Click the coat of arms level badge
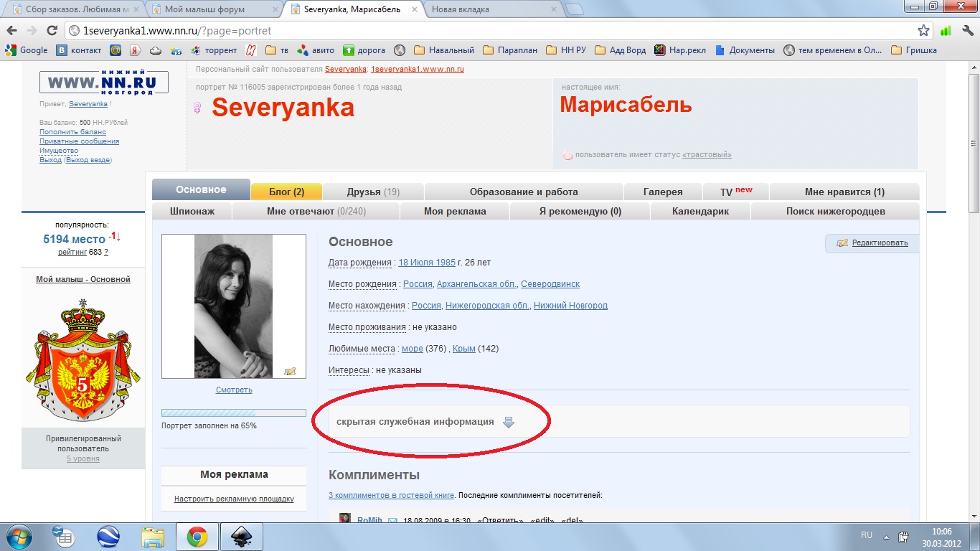Viewport: 980px width, 551px height. tap(83, 359)
